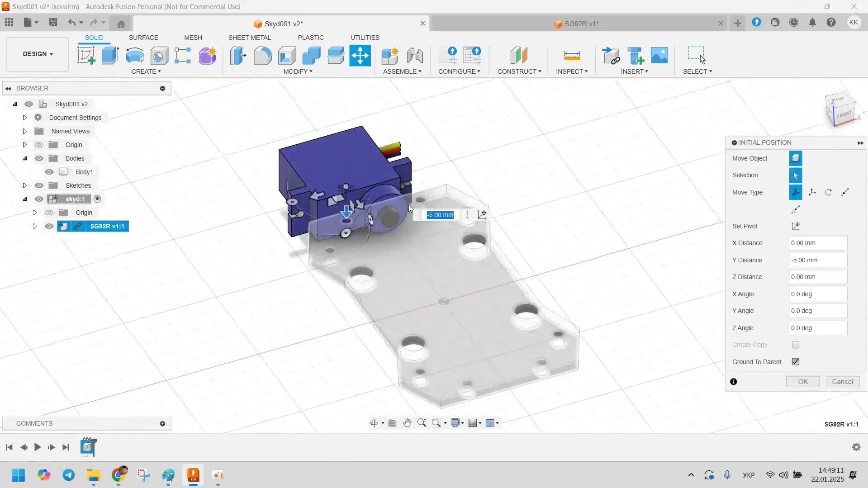Open Windows Start menu

19,475
